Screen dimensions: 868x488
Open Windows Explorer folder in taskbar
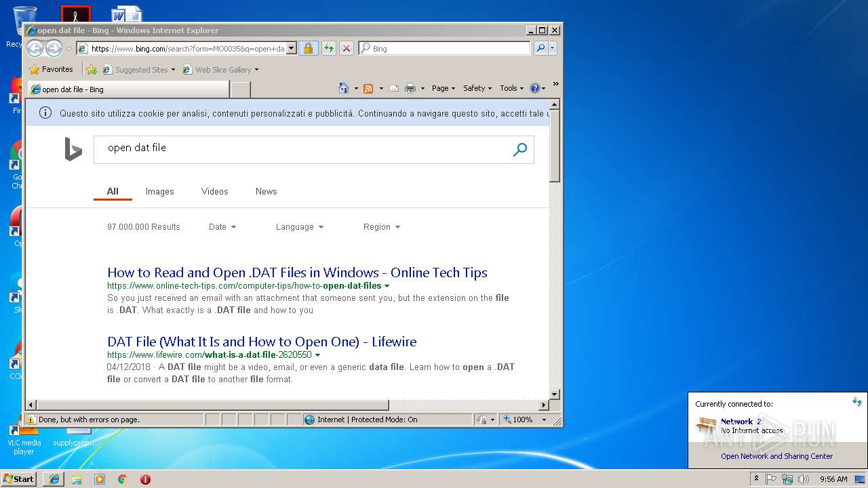tap(77, 479)
